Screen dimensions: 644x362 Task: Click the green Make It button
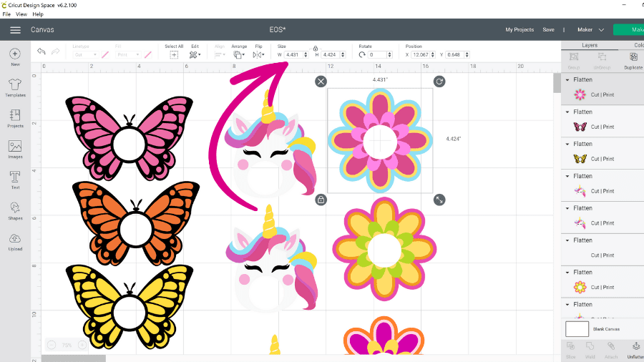coord(629,29)
